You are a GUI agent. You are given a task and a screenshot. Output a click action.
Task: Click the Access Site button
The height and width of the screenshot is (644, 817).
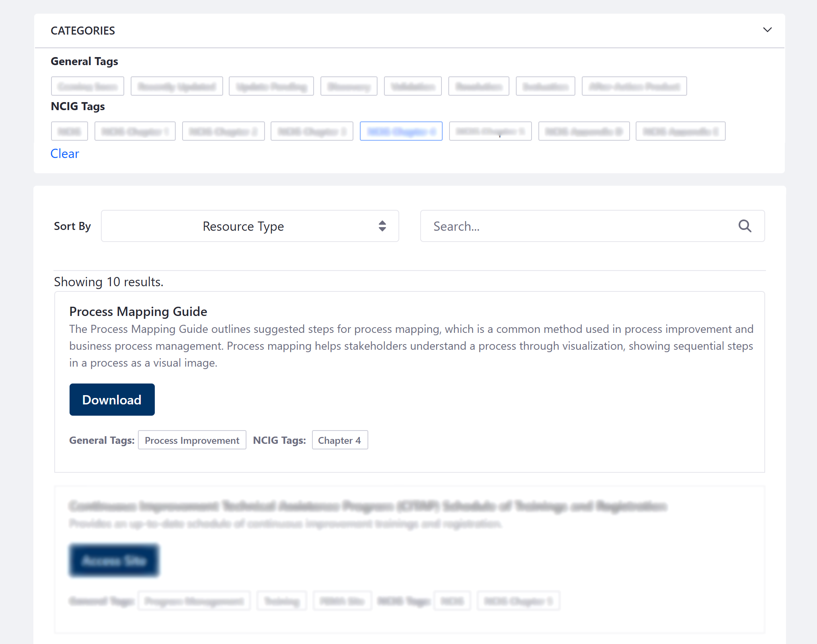point(114,560)
